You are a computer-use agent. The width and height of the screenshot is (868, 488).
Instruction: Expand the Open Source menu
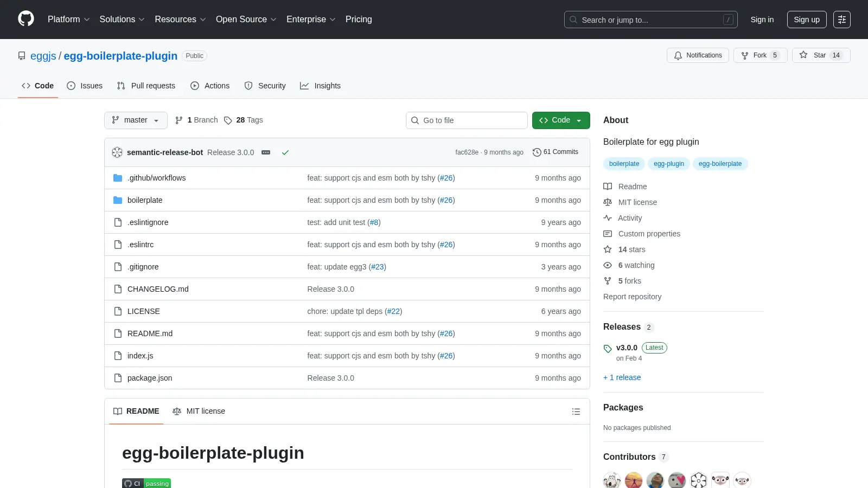coord(246,20)
